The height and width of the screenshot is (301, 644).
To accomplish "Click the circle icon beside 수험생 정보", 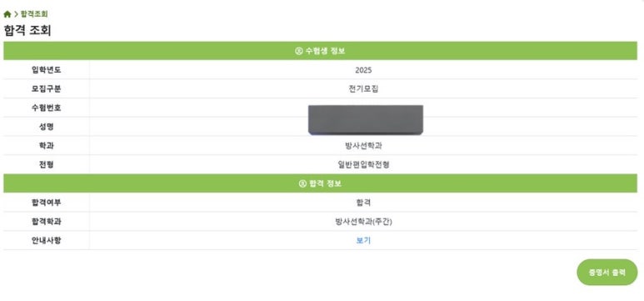I will [x=298, y=51].
